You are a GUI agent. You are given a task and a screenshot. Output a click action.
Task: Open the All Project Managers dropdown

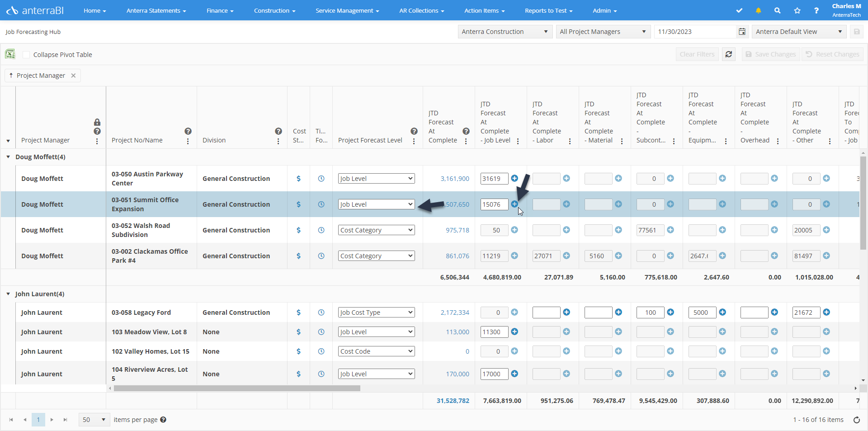click(603, 32)
